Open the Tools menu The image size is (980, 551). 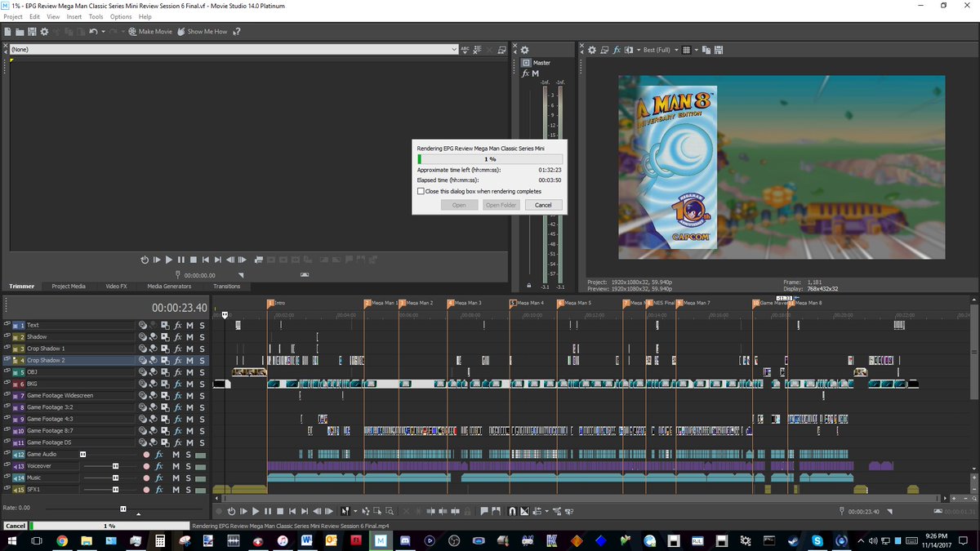(x=96, y=16)
